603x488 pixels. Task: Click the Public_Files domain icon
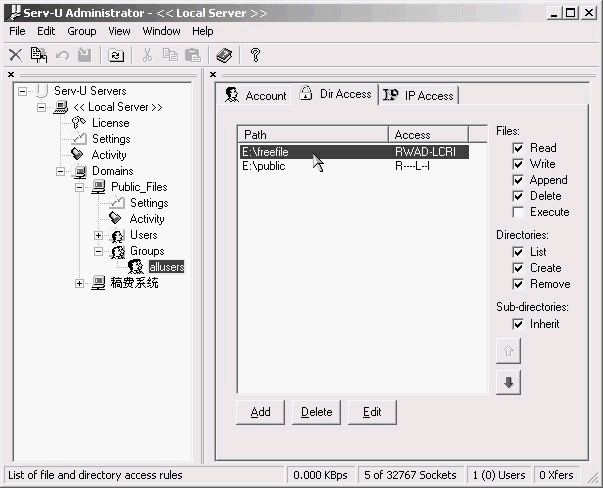click(98, 187)
